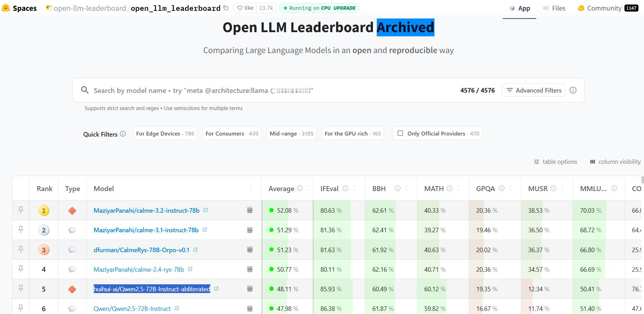
Task: Open dfurman/CalmeRys-78B-Orpo-v0.1 model link
Action: (142, 250)
